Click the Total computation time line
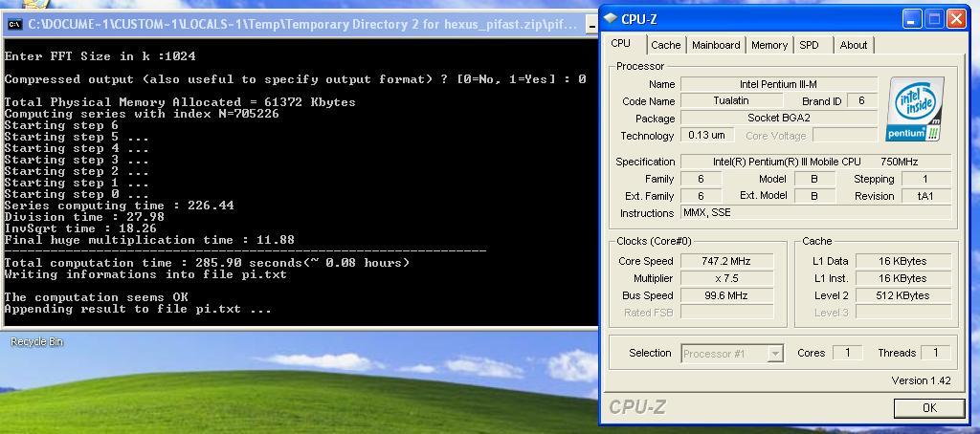Screen dimensions: 980x434 click(207, 263)
